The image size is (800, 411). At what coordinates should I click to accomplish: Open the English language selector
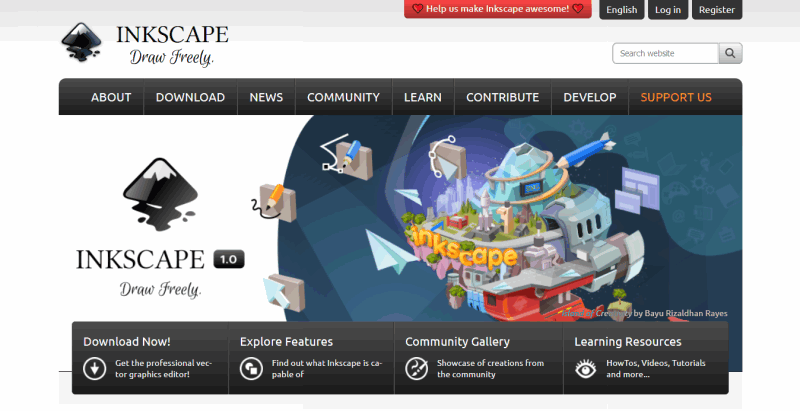621,10
